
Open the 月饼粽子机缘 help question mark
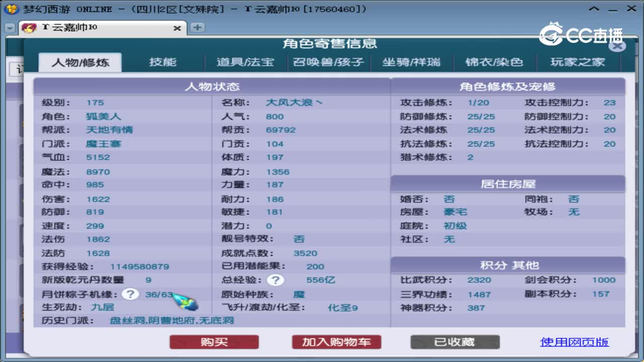coord(130,294)
